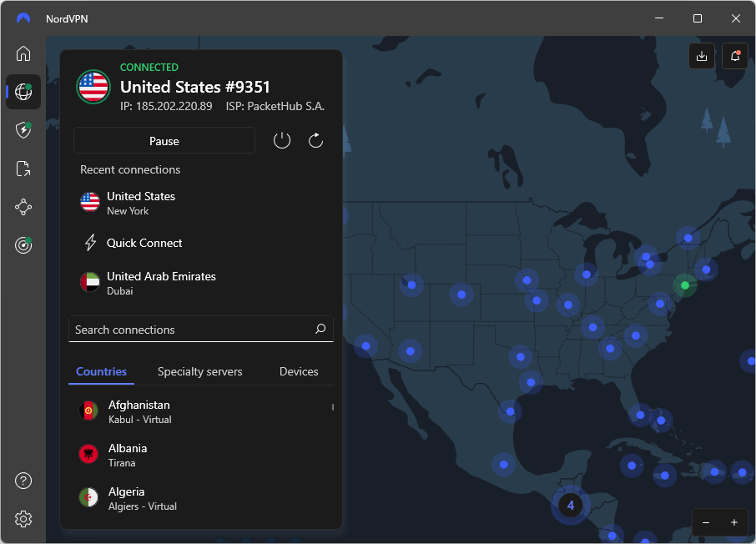Click the Quick Connect lightning icon
Image resolution: width=756 pixels, height=544 pixels.
tap(90, 243)
